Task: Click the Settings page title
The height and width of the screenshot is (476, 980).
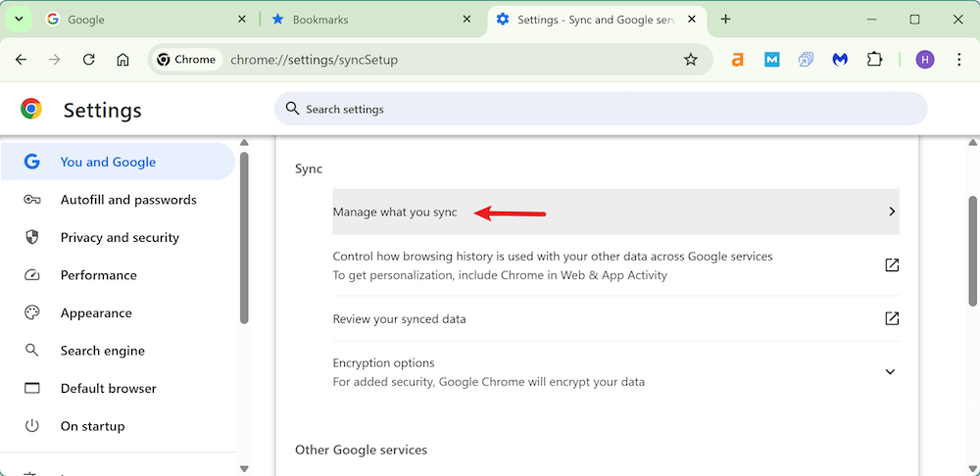Action: coord(103,111)
